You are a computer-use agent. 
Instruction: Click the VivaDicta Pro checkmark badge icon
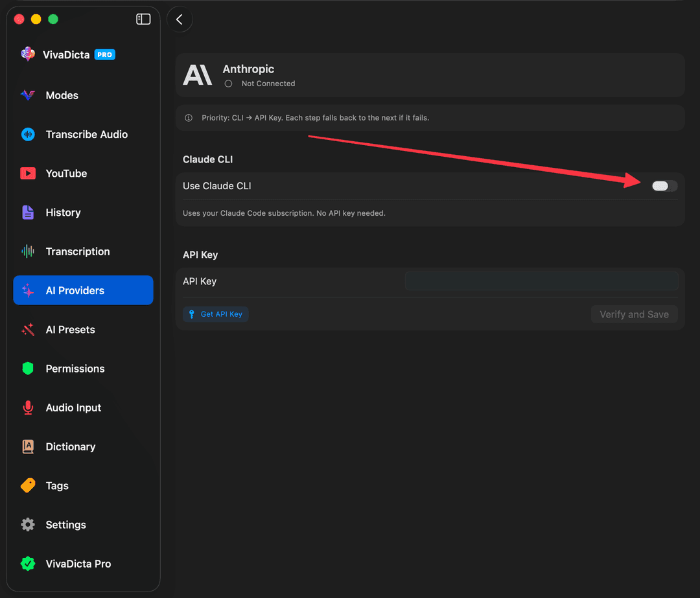pos(28,564)
